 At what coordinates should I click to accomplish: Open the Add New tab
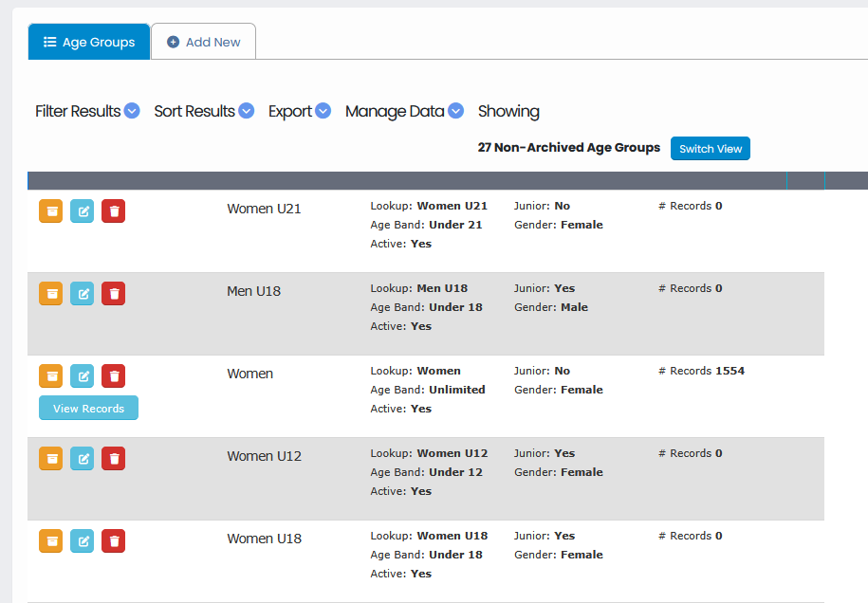point(204,42)
